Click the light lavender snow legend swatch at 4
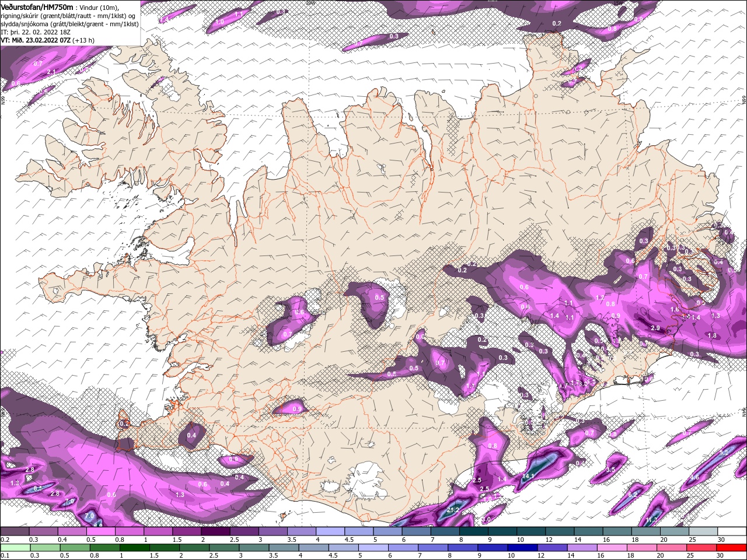747x560 pixels. pyautogui.click(x=330, y=531)
